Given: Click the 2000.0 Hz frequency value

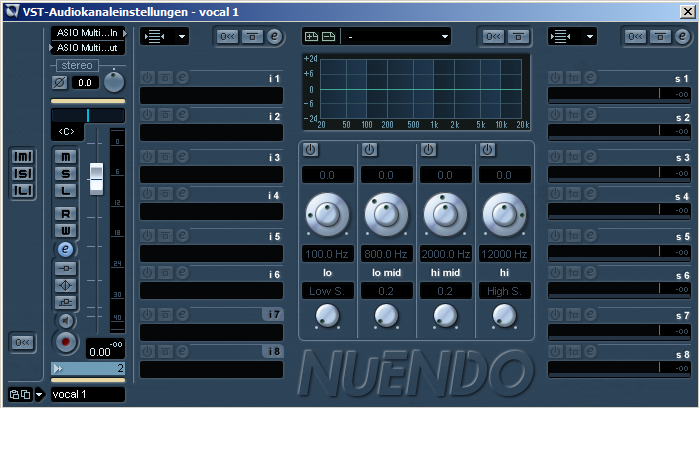Looking at the screenshot, I should click(x=445, y=254).
